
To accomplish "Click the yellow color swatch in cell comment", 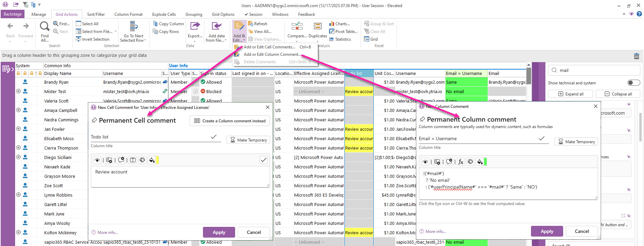I will coord(157,160).
